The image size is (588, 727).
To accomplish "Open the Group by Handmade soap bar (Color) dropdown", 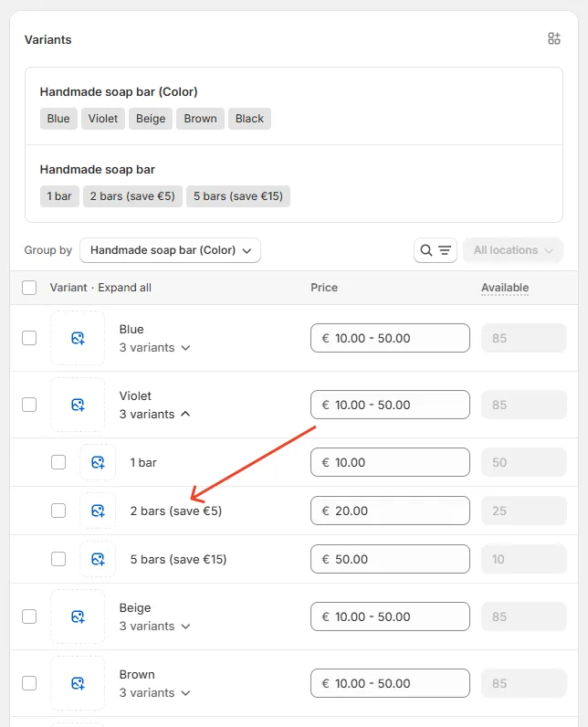I will pyautogui.click(x=170, y=250).
